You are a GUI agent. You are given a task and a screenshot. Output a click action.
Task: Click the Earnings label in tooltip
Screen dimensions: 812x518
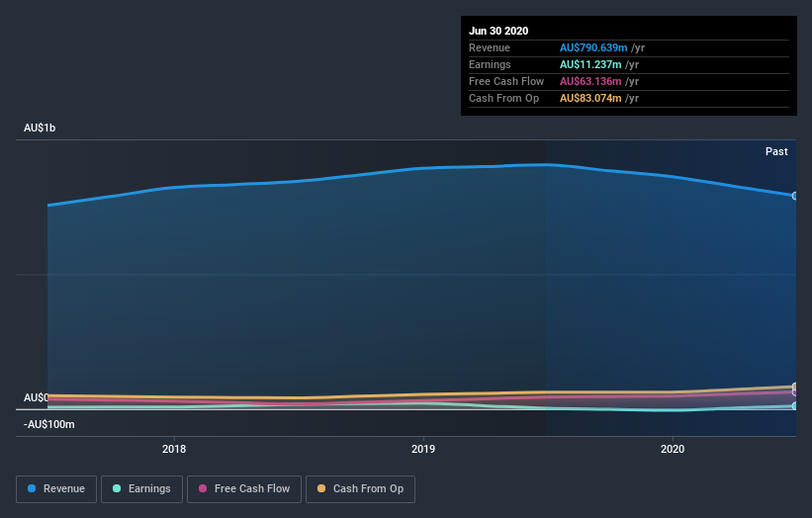(x=490, y=64)
